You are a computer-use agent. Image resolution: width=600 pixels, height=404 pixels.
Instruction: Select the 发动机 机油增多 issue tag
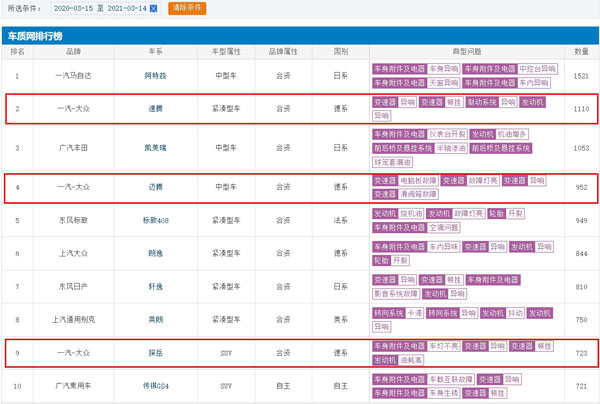(x=499, y=134)
